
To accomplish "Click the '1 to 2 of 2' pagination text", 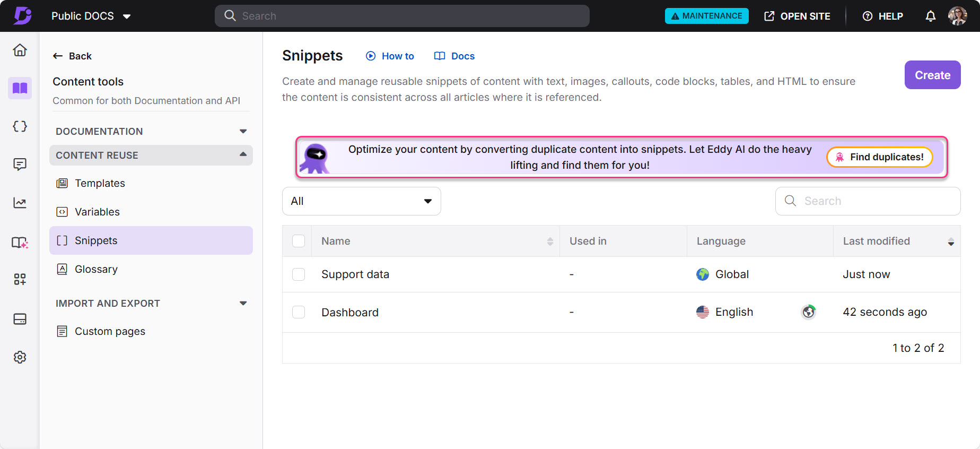I will point(918,348).
